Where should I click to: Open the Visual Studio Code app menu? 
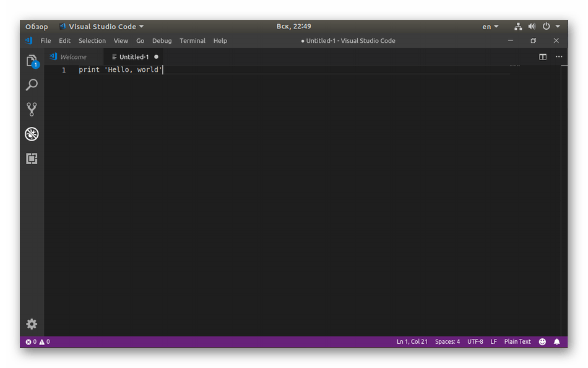point(102,27)
